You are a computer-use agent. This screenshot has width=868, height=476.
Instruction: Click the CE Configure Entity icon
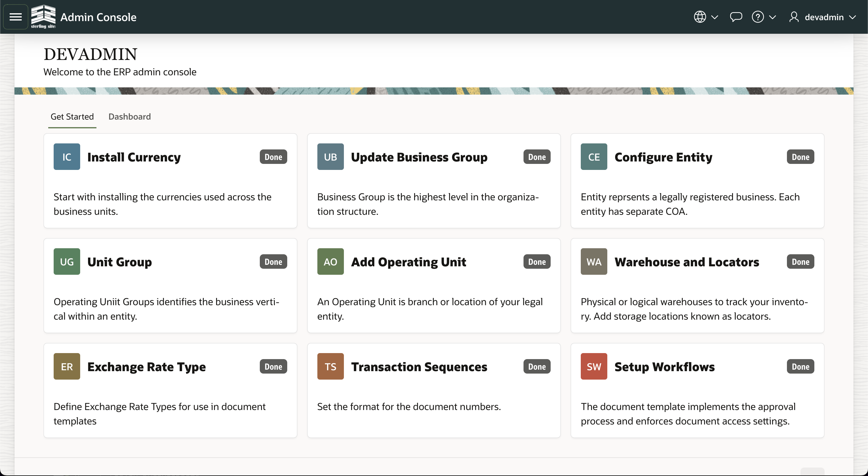coord(594,157)
